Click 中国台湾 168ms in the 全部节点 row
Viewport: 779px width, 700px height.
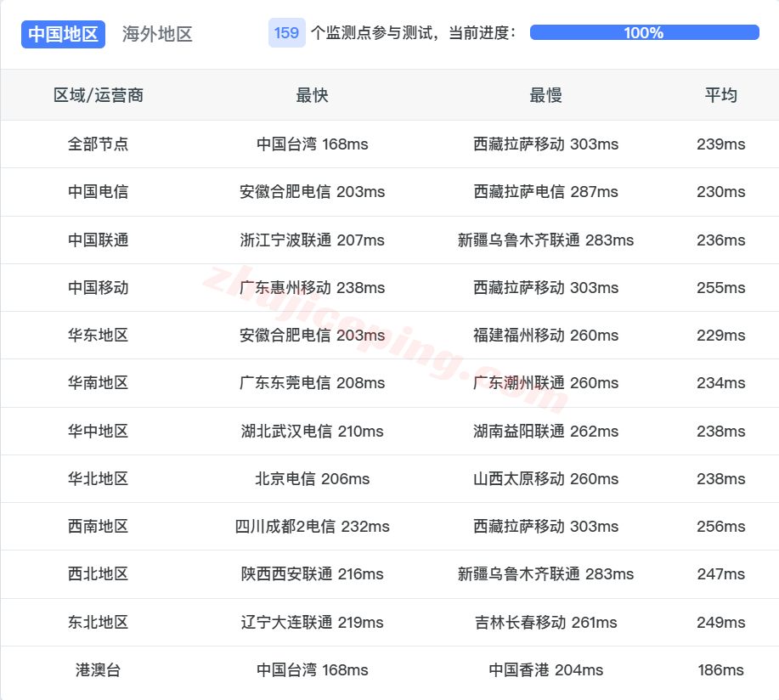point(312,144)
